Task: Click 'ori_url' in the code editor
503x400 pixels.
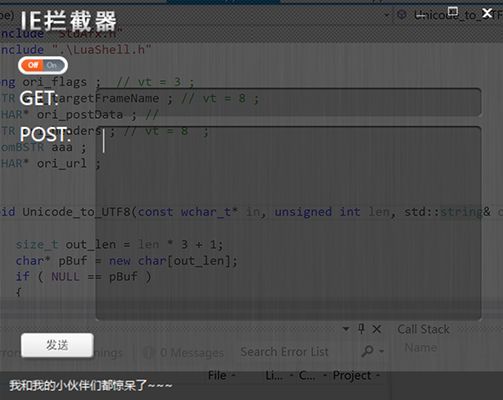Action: (x=62, y=163)
